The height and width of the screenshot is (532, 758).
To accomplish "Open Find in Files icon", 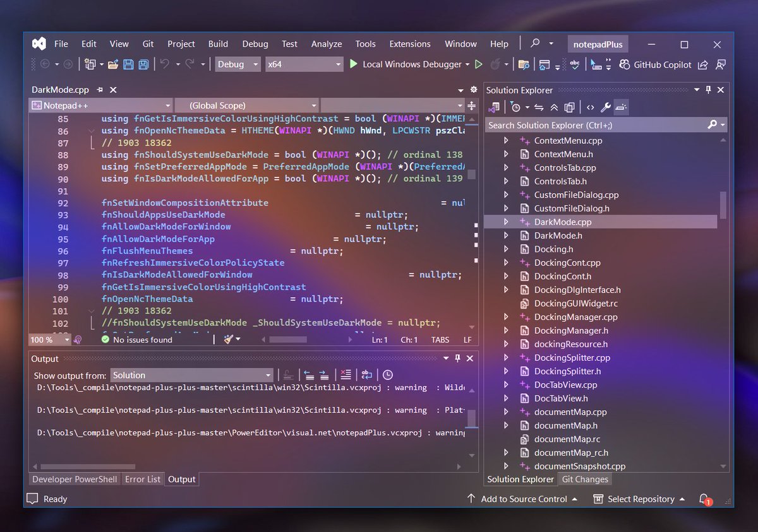I will pos(524,64).
